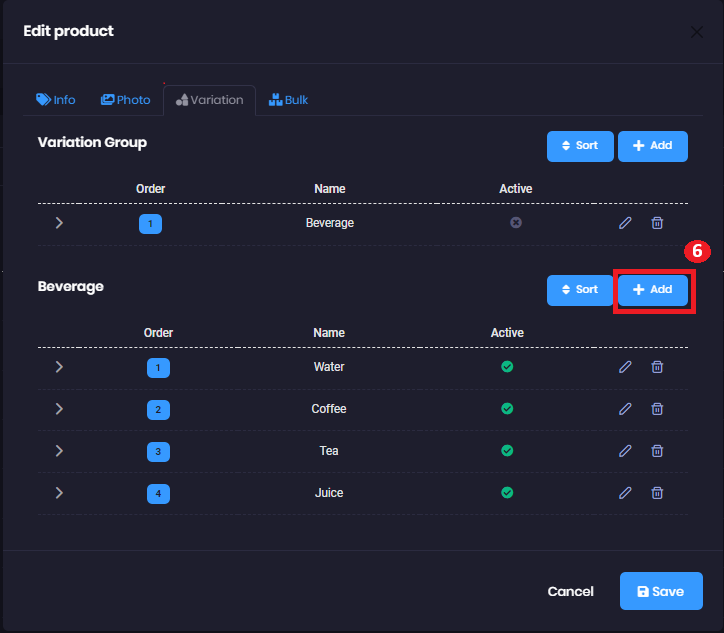
Task: Expand the Juice row
Action: [59, 493]
